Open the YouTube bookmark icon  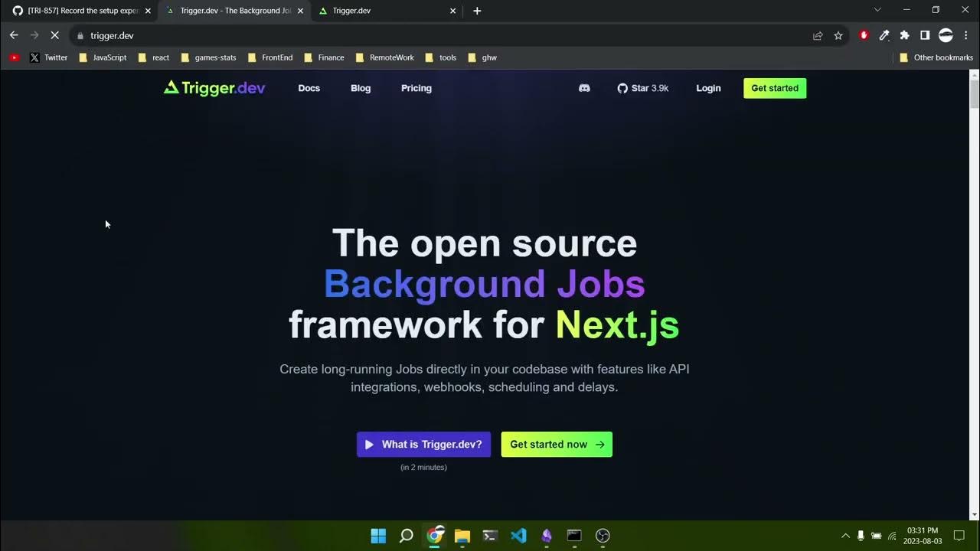pyautogui.click(x=14, y=57)
